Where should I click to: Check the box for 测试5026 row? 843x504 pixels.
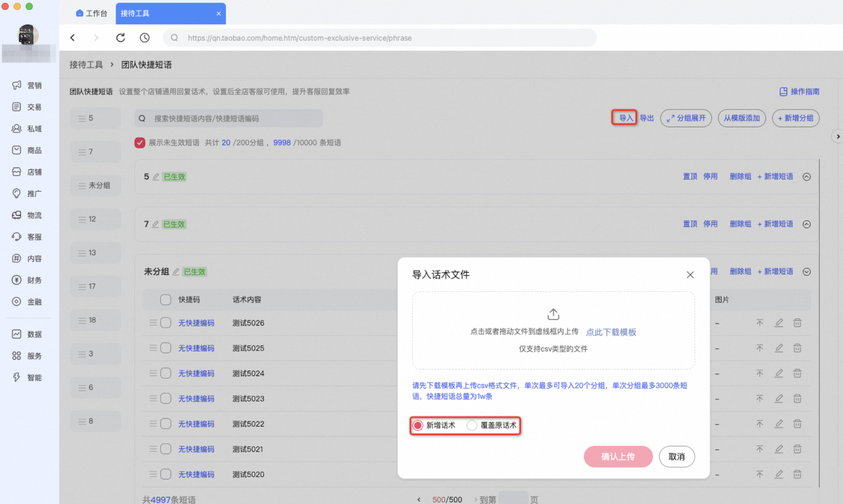click(x=165, y=323)
